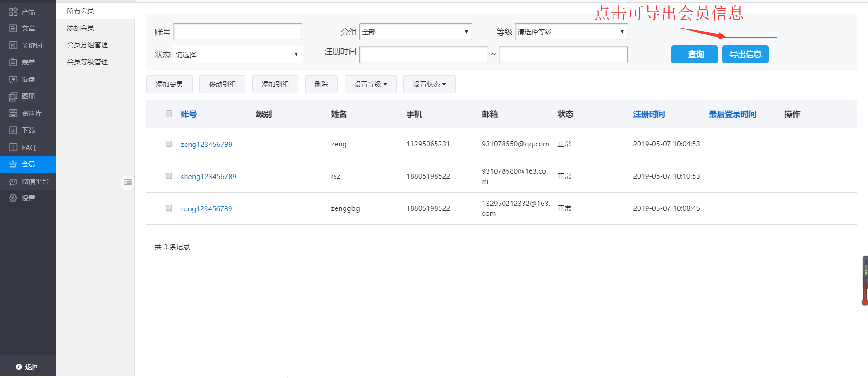This screenshot has width=868, height=378.
Task: Check the box for zeng123456789
Action: pos(169,144)
